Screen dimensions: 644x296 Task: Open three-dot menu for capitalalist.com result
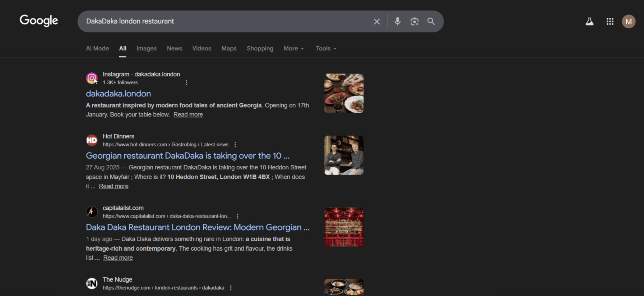point(237,216)
